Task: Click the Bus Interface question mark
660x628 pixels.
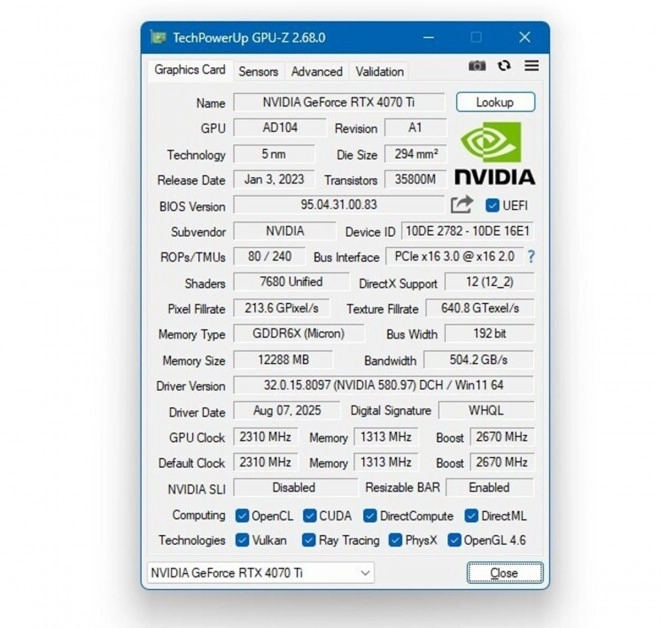Action: pyautogui.click(x=531, y=257)
